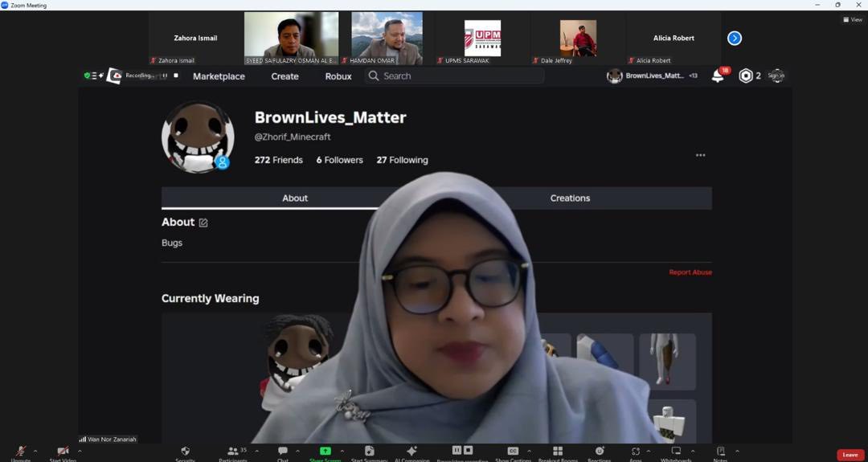Expand audio options next to Unmute
The width and height of the screenshot is (868, 462).
[36, 451]
